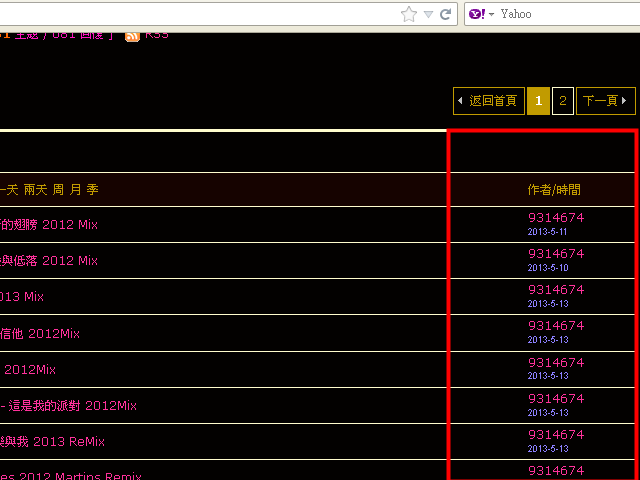Open the address bar history dropdown arrow

point(428,15)
